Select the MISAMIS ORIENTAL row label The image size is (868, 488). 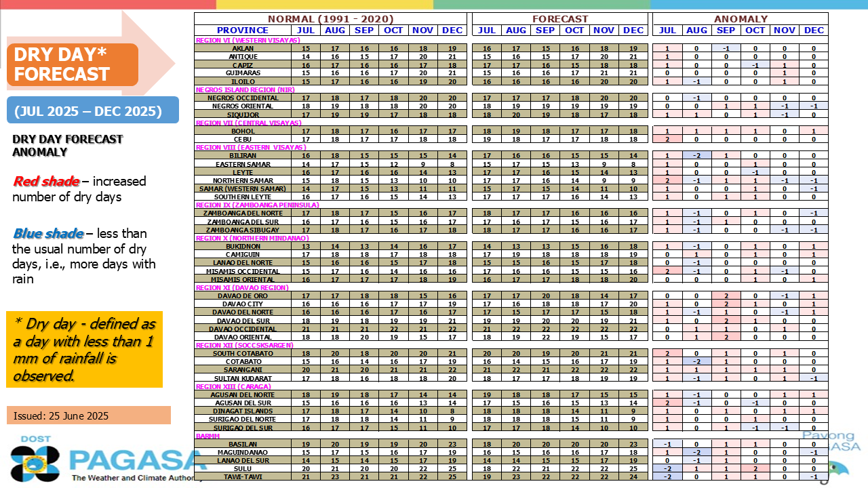[x=243, y=279]
